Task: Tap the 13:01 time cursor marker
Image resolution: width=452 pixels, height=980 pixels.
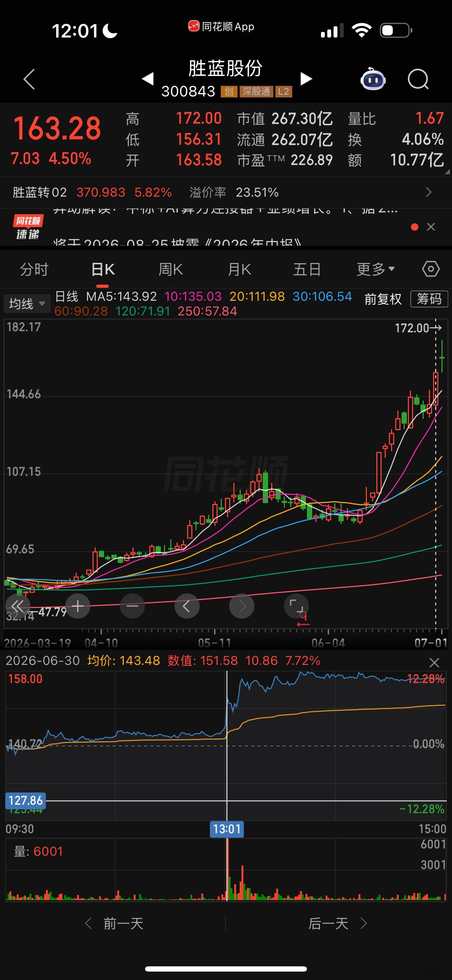Action: (x=227, y=829)
